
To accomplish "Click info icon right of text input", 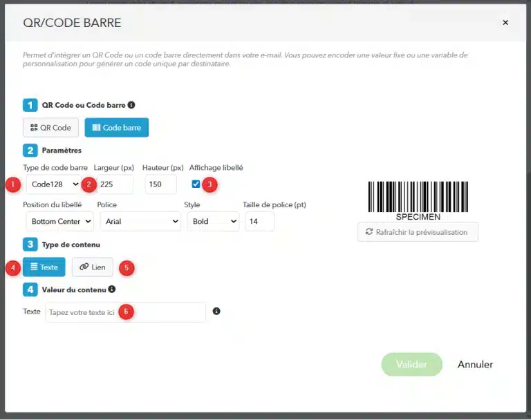I will coord(216,311).
